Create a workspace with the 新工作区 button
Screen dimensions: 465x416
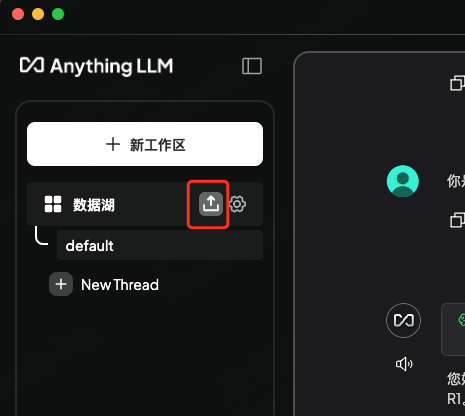pos(145,144)
